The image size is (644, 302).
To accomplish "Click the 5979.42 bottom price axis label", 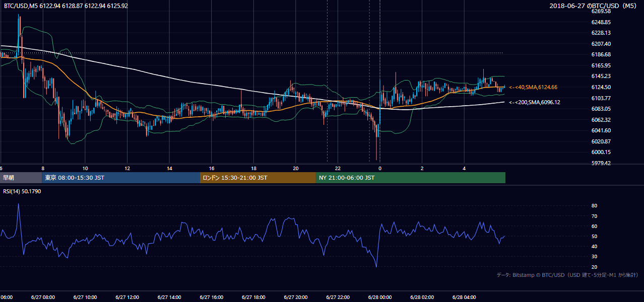I will pos(601,163).
